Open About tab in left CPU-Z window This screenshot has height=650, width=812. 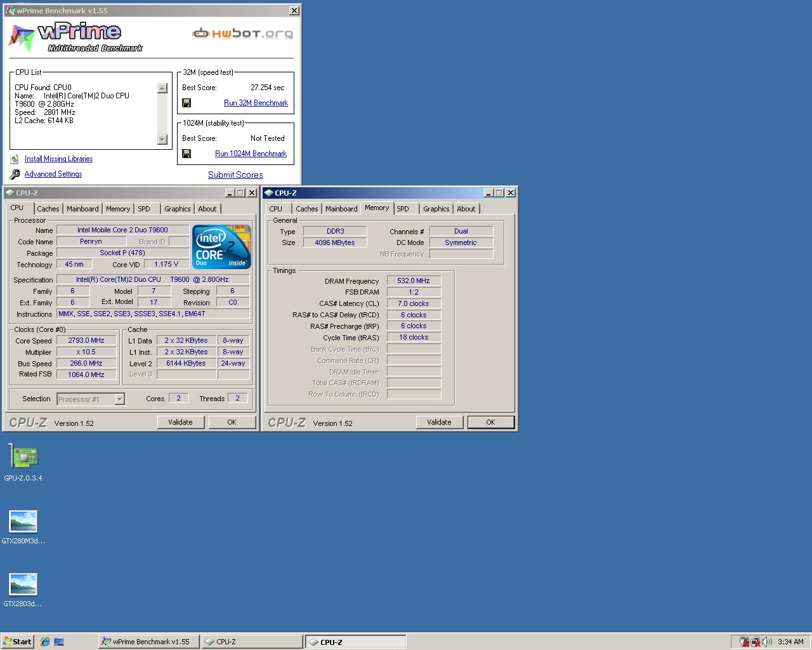[207, 209]
